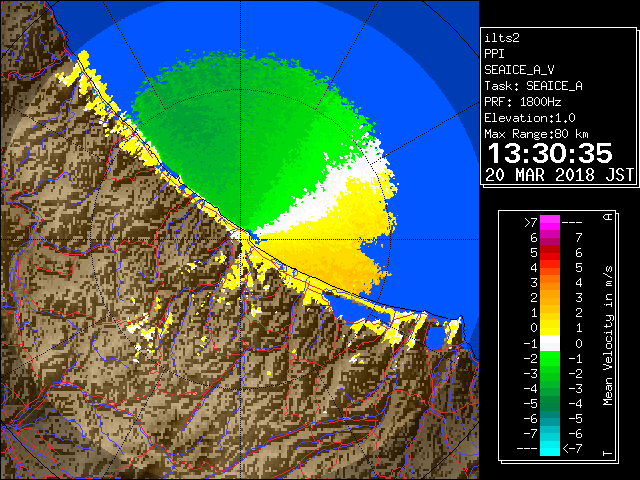
Task: Click the letter A atop the legend
Action: 608,217
